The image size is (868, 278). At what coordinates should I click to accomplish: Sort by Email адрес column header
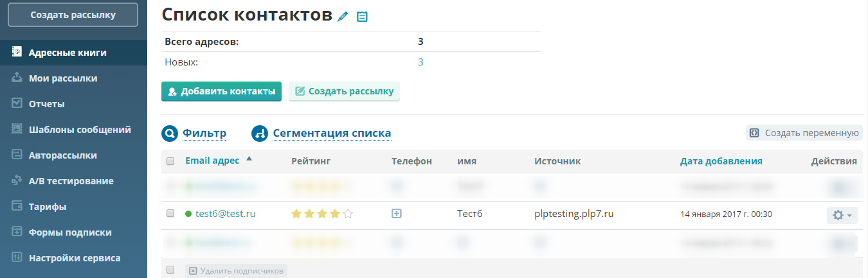coord(212,161)
